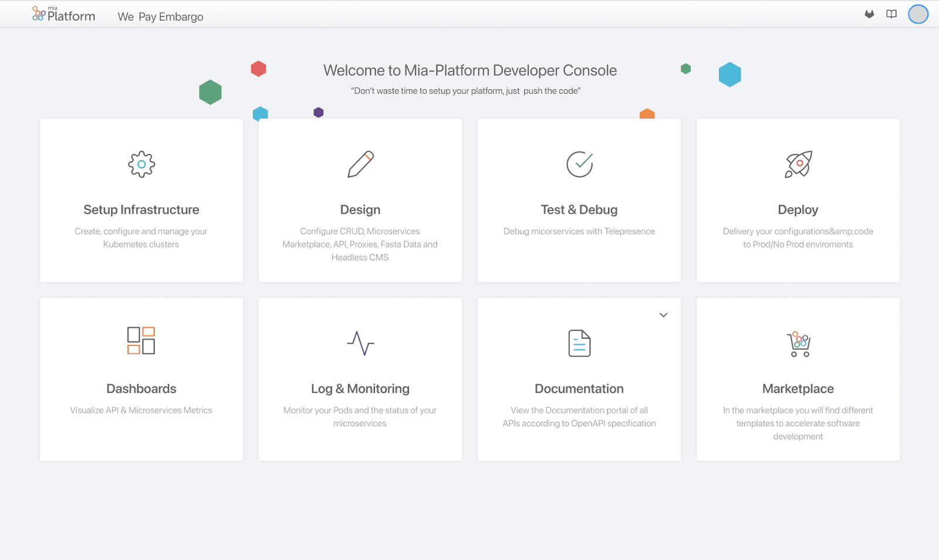Expand the Documentation card chevron
Image resolution: width=939 pixels, height=560 pixels.
663,315
